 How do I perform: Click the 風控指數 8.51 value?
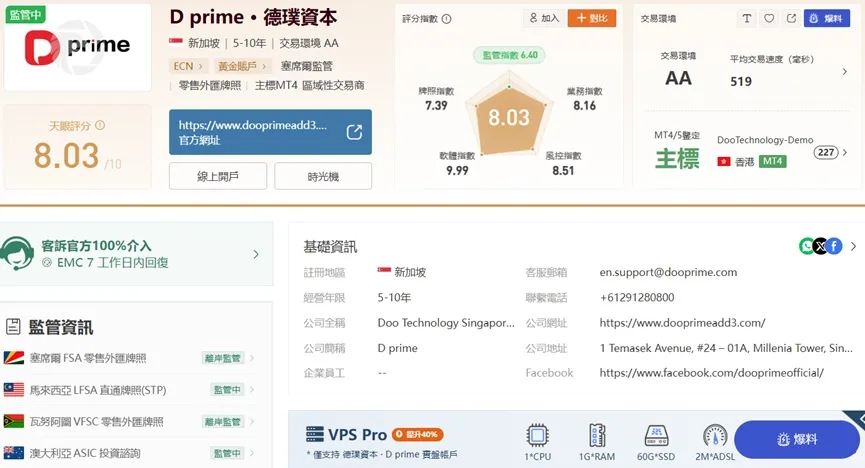point(563,171)
